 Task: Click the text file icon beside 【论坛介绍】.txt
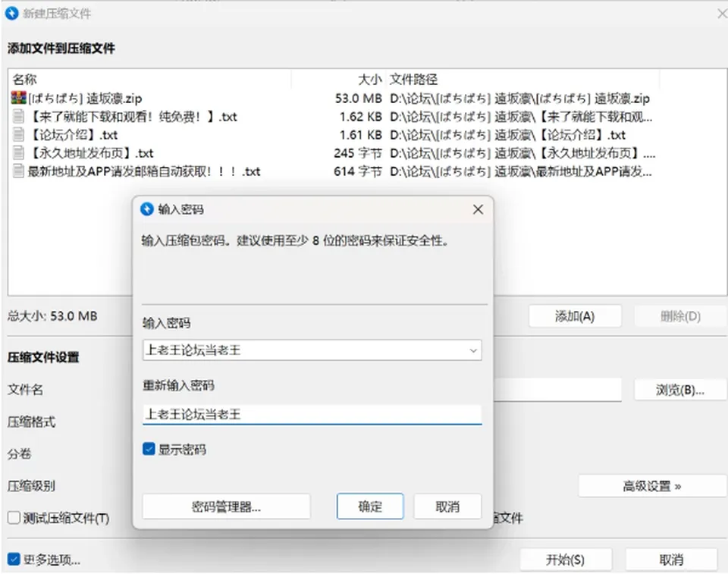coord(18,135)
